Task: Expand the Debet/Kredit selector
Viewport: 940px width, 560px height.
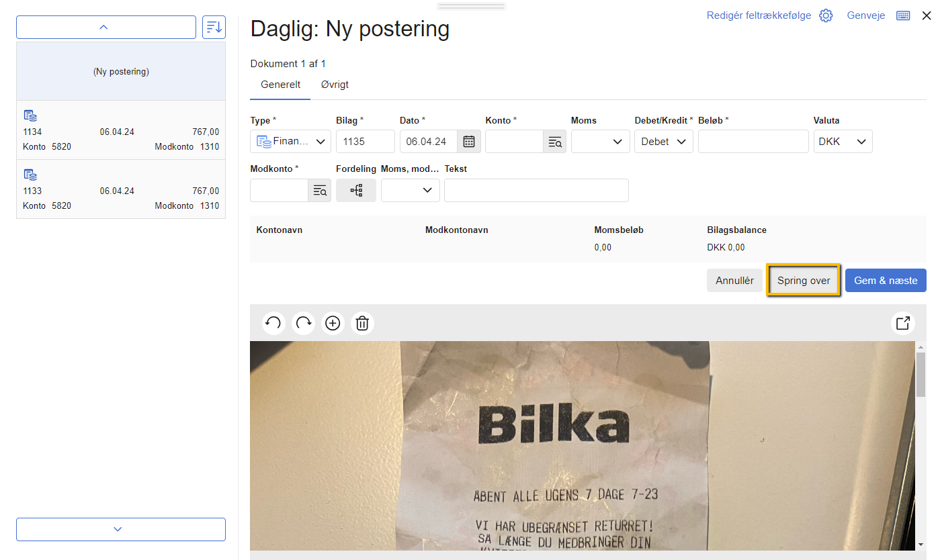Action: [x=663, y=141]
